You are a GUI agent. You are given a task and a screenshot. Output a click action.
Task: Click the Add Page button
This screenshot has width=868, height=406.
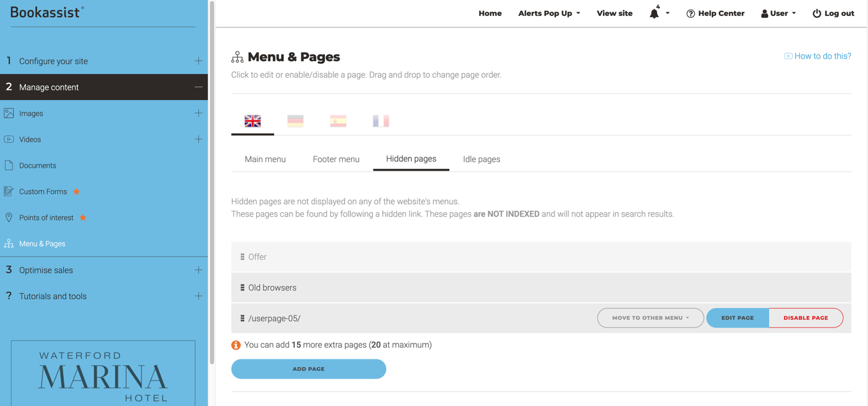308,368
